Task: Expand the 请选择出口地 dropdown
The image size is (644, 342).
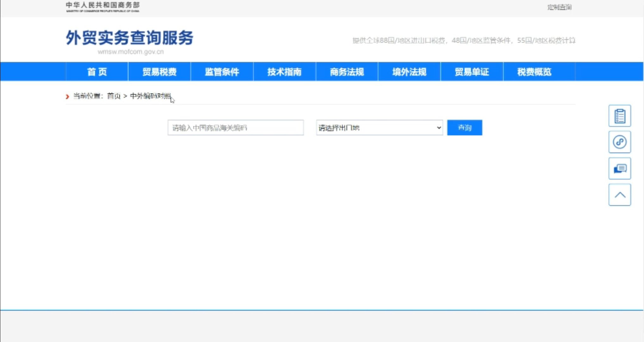Action: tap(380, 128)
